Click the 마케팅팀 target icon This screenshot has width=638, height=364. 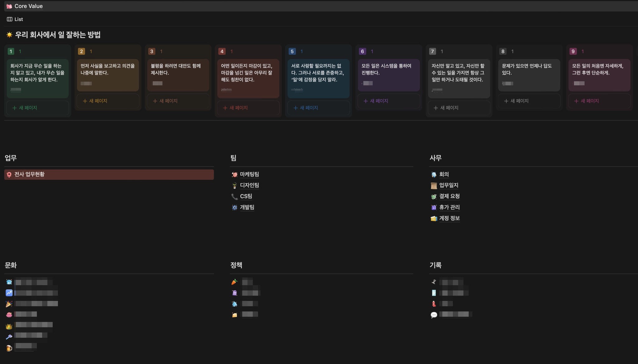click(x=235, y=175)
